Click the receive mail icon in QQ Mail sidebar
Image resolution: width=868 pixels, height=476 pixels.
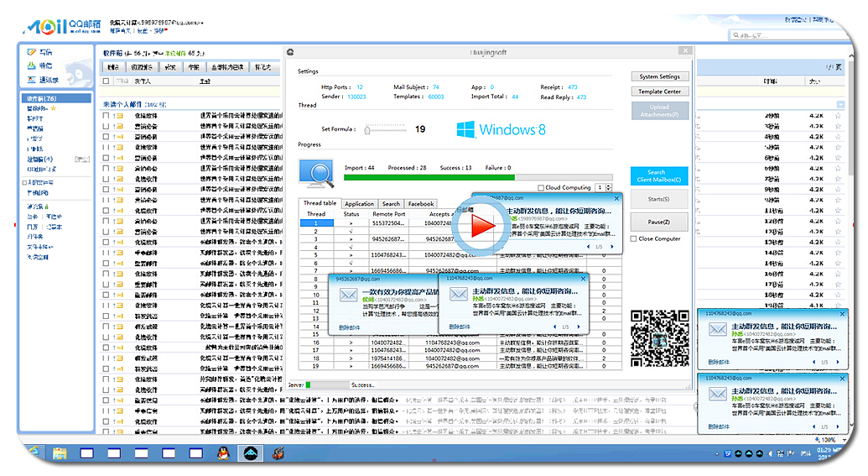click(x=32, y=65)
